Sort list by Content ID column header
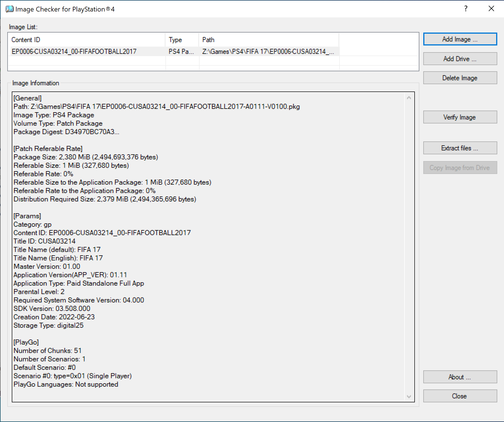Viewport: 504px width, 422px height. tap(87, 40)
